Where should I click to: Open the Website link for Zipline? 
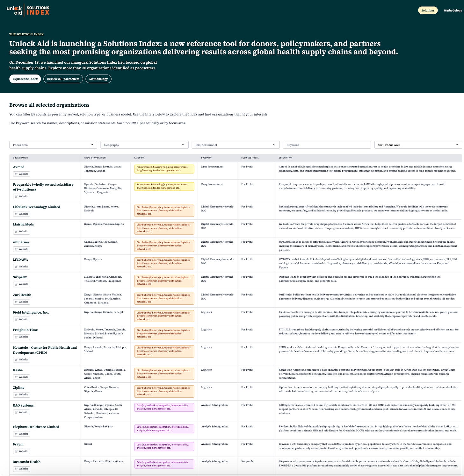pyautogui.click(x=21, y=394)
